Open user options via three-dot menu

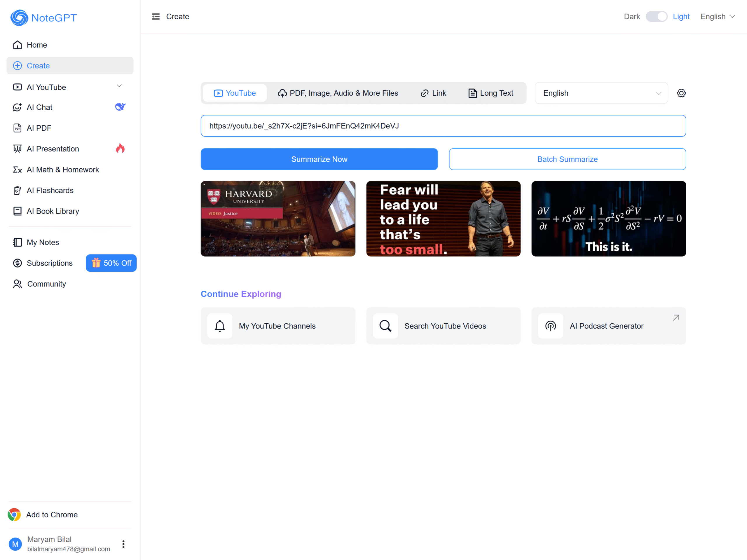123,544
